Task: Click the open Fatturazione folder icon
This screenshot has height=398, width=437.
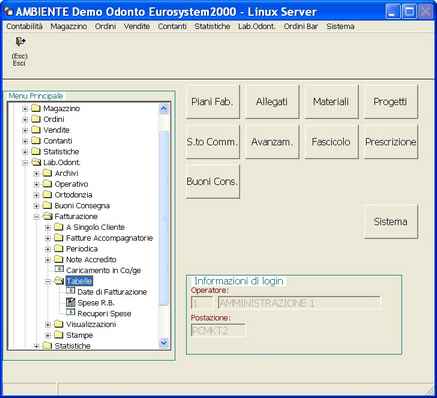Action: (x=48, y=216)
